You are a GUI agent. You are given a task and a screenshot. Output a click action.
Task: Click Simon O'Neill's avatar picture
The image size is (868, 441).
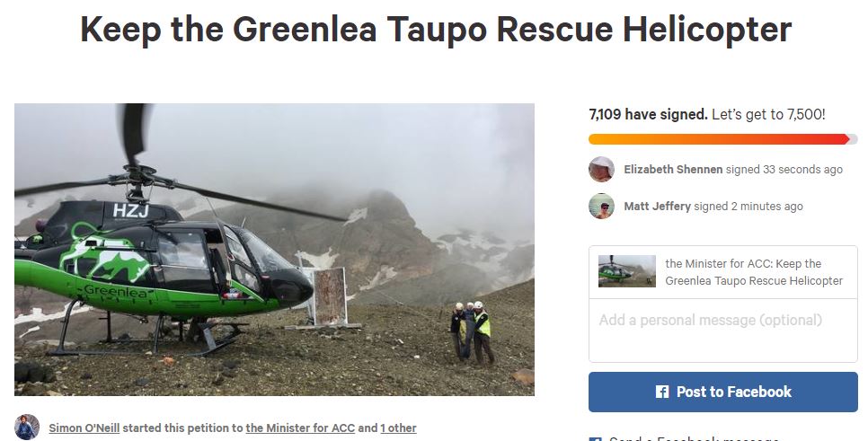point(27,428)
